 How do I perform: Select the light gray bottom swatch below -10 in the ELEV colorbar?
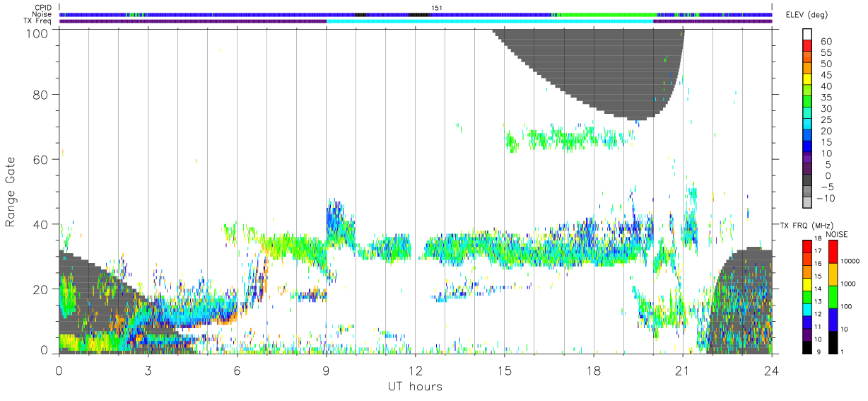pos(807,203)
